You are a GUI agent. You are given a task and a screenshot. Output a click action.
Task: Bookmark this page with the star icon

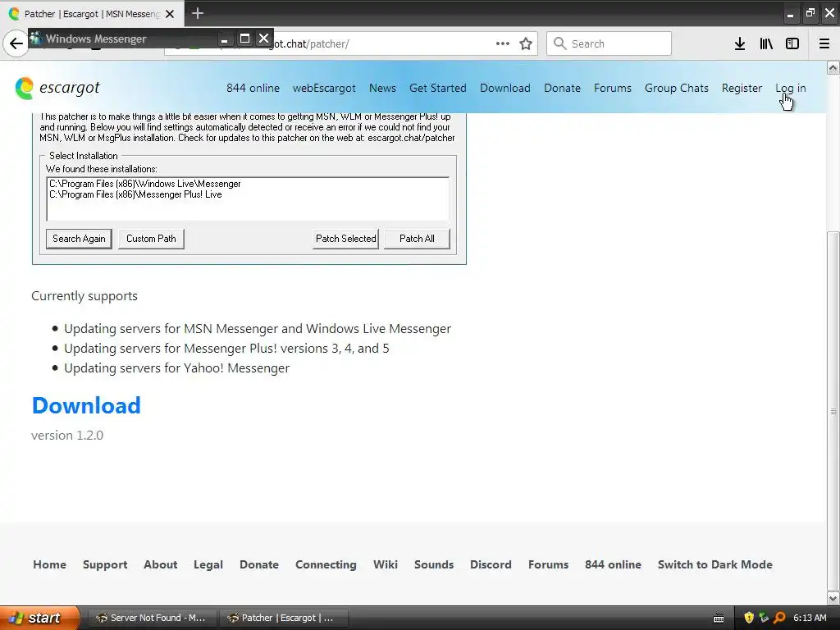pyautogui.click(x=526, y=44)
